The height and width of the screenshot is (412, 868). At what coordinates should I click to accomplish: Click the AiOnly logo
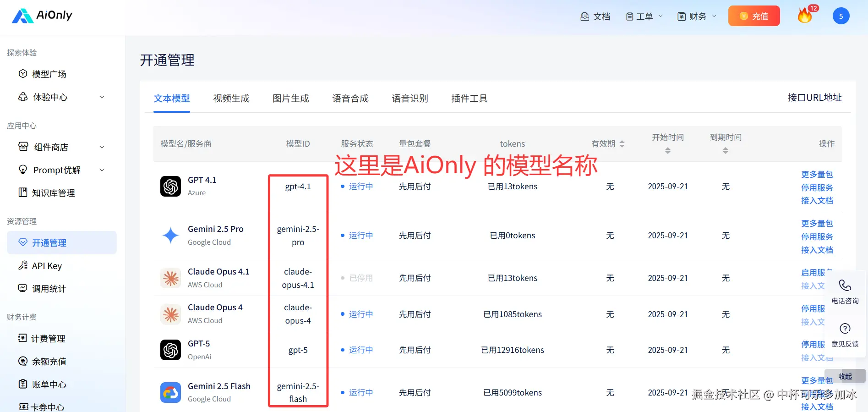point(42,16)
